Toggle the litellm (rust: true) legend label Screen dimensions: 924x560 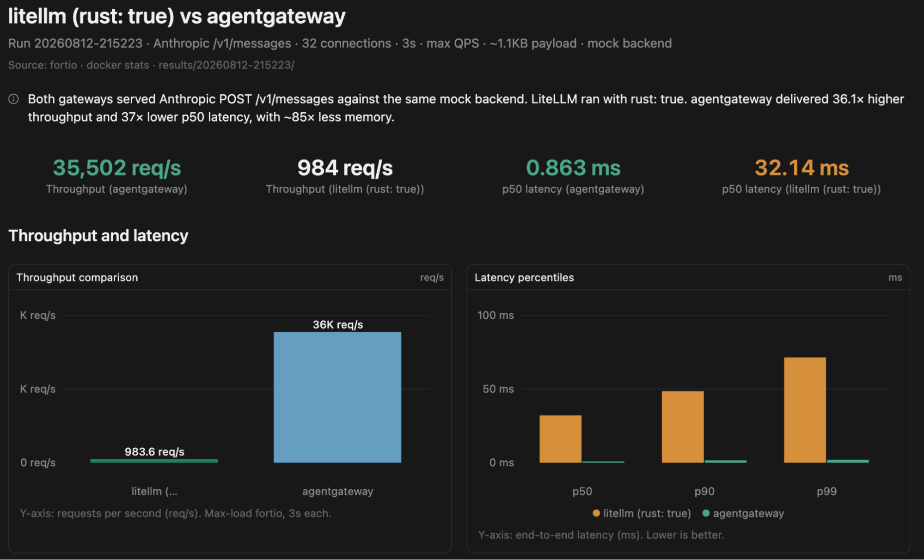[647, 513]
